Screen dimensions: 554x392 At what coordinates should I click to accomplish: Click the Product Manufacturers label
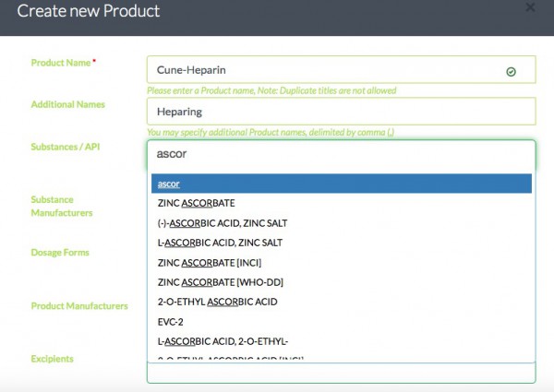coord(79,306)
